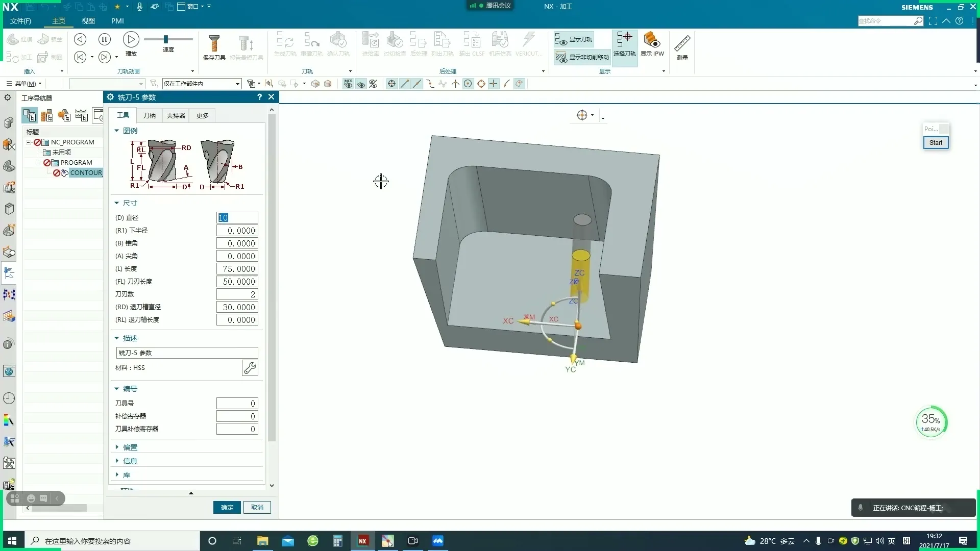Click Save Tool icon in ribbon
Image resolution: width=980 pixels, height=551 pixels.
tap(214, 45)
